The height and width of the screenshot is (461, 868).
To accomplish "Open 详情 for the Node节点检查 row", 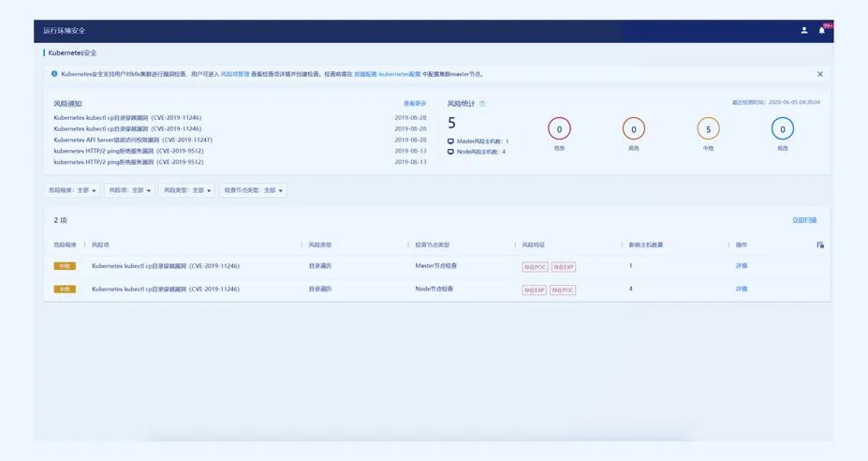I will point(742,290).
